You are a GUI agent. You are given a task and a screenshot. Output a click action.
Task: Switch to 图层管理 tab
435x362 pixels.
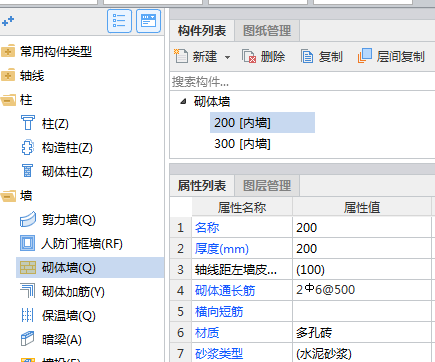(x=267, y=186)
